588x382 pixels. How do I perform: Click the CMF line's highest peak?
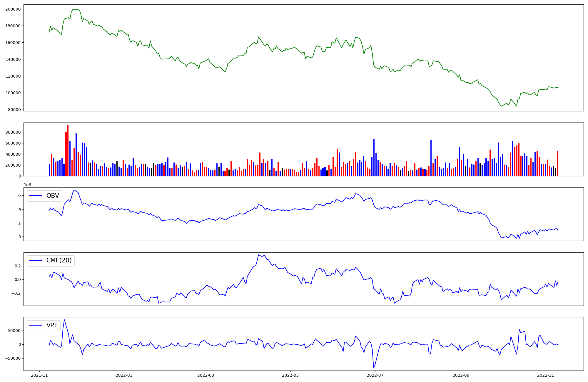point(258,255)
